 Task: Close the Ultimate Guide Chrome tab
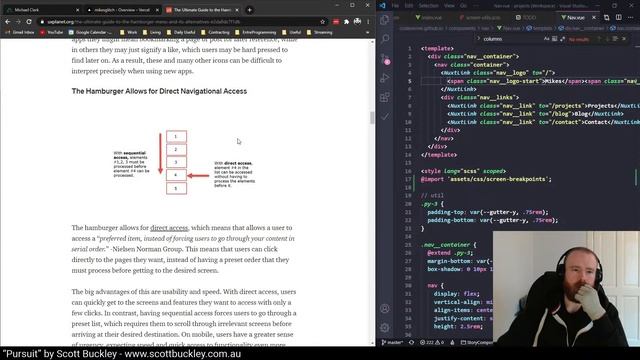pos(237,10)
